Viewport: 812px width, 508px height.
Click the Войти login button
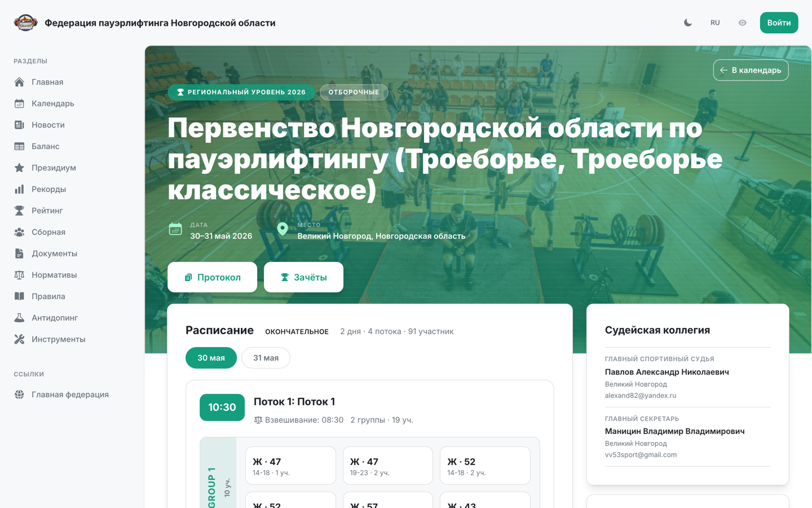pos(779,23)
